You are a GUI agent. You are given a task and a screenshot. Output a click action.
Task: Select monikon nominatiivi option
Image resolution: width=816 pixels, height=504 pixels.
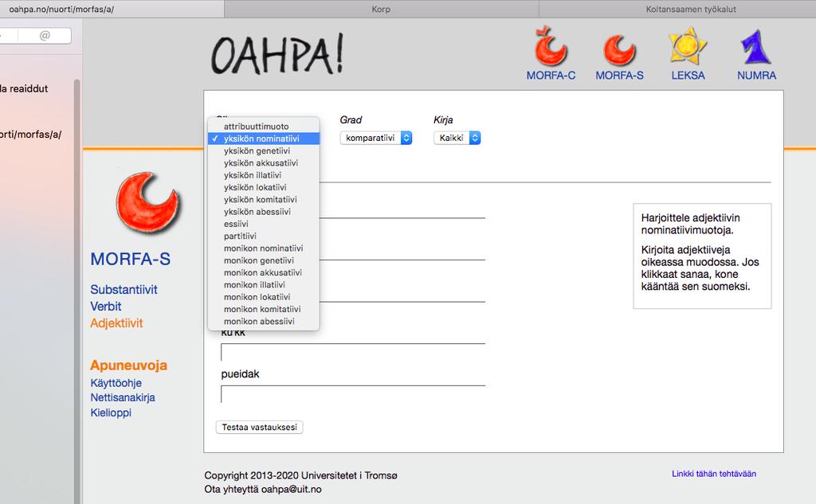click(x=263, y=248)
